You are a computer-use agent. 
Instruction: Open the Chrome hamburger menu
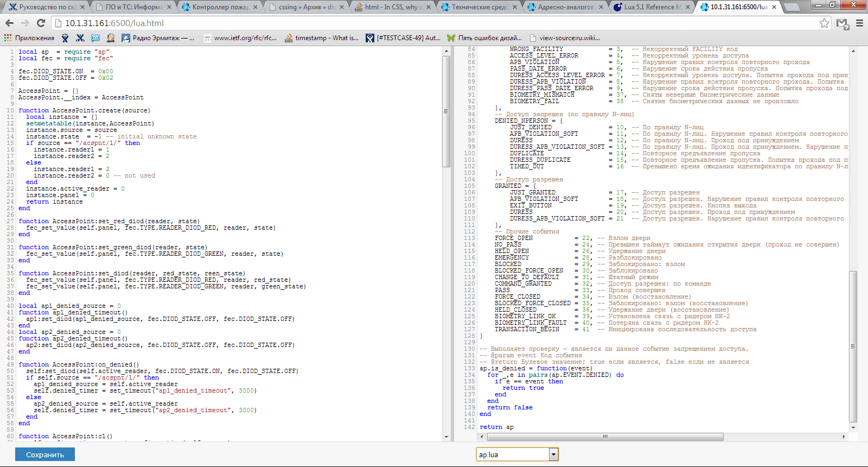[x=859, y=23]
